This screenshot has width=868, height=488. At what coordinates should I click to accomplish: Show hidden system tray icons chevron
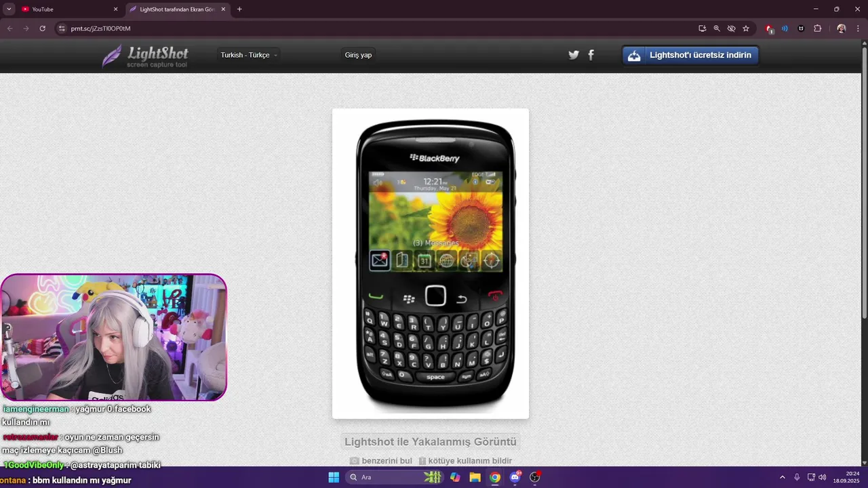coord(782,477)
